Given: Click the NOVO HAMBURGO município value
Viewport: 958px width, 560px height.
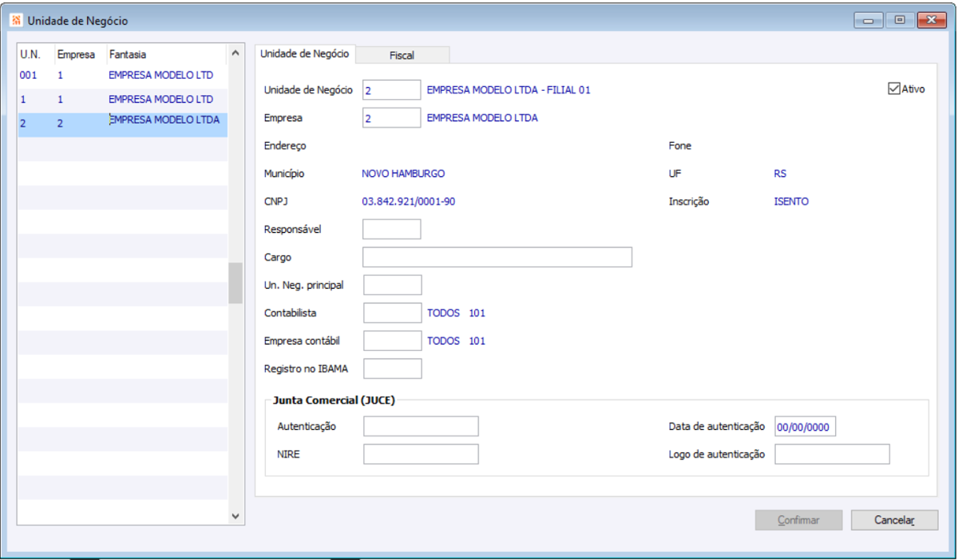Looking at the screenshot, I should click(403, 173).
